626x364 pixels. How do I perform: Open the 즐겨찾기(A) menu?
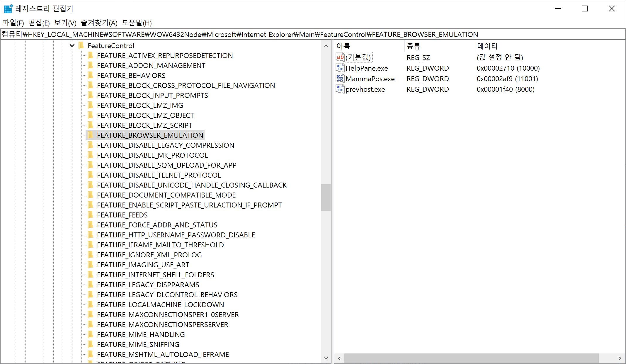[99, 23]
